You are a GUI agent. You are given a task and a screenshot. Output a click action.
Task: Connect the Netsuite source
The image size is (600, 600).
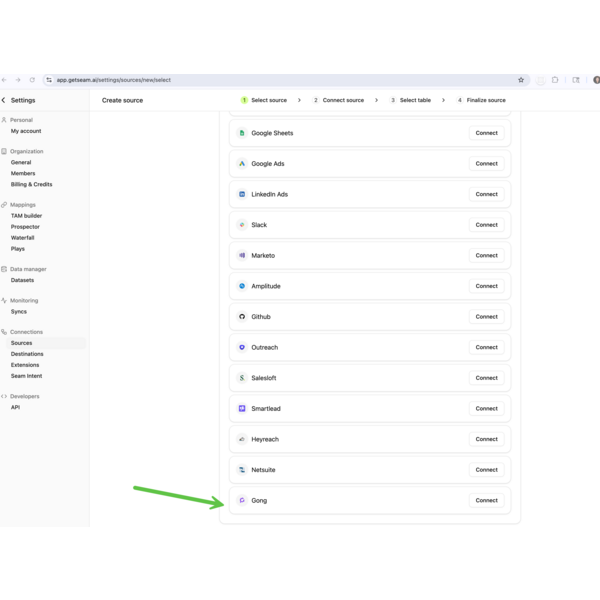click(x=486, y=470)
